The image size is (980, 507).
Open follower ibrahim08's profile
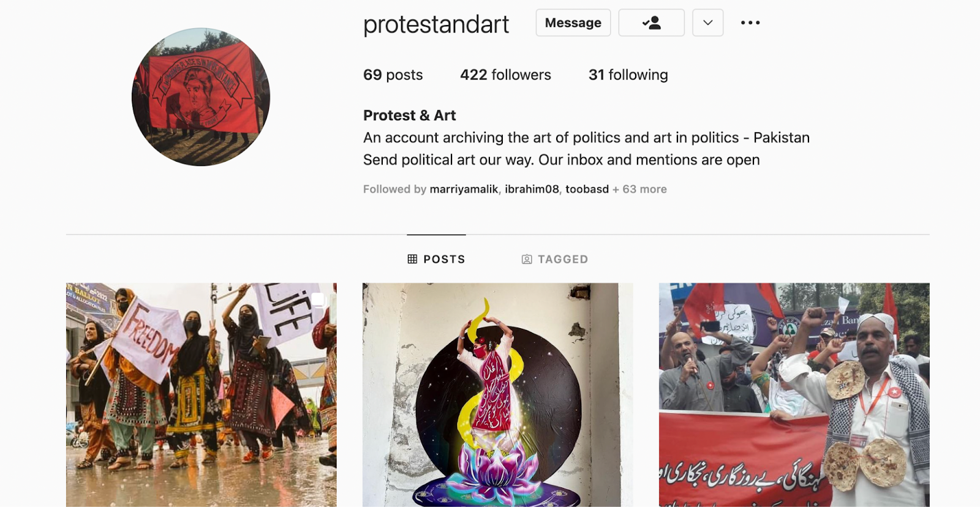(532, 189)
